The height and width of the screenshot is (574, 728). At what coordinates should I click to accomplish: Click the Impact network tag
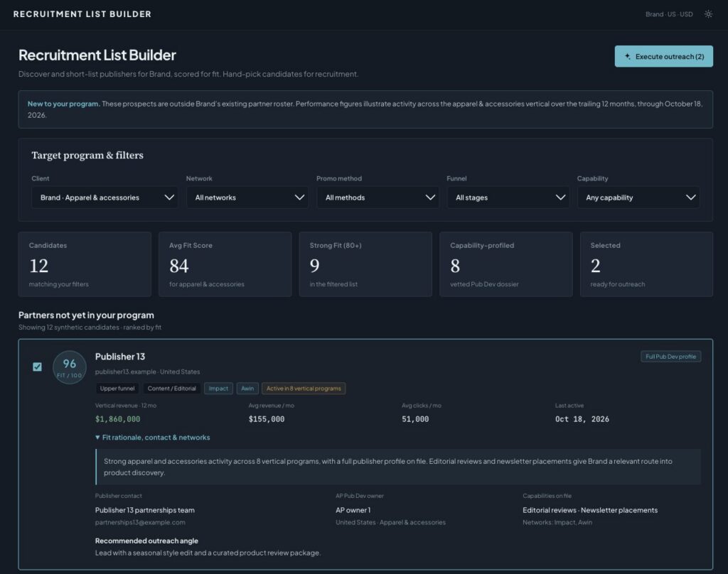[x=218, y=389]
